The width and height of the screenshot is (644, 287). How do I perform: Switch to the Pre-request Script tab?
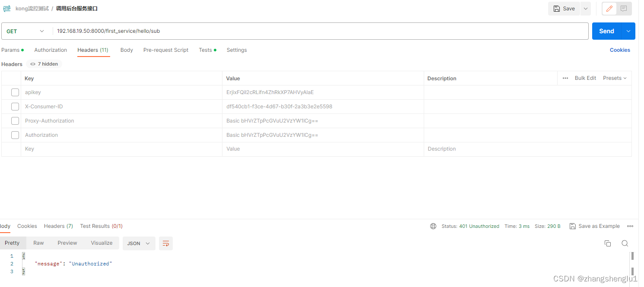pos(165,50)
